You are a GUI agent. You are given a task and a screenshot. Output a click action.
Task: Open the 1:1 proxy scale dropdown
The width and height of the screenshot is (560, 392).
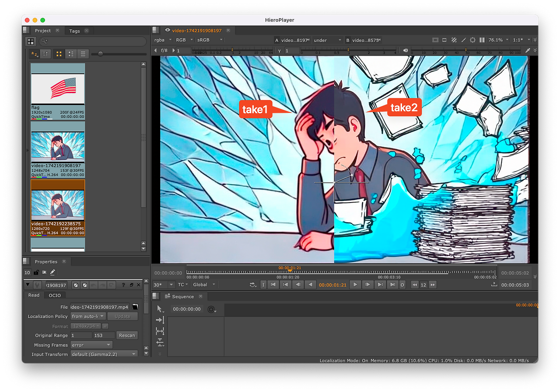[x=521, y=40]
